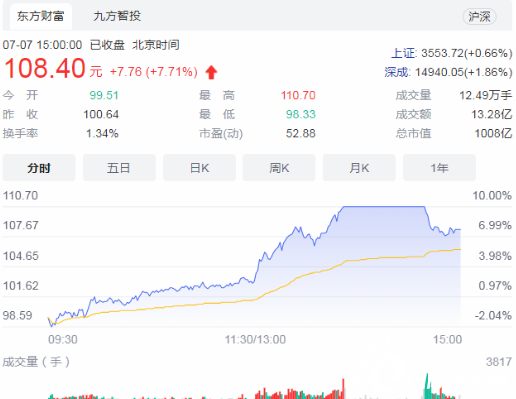The image size is (516, 399).
Task: Click the red up-arrow price icon
Action: [x=211, y=72]
